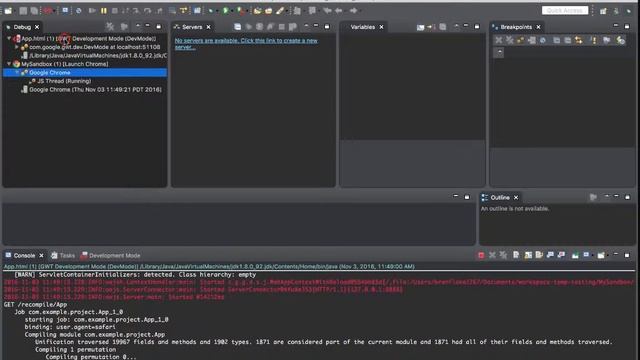Toggle Scroll Lock in Console toolbar
The width and height of the screenshot is (640, 360).
528,255
